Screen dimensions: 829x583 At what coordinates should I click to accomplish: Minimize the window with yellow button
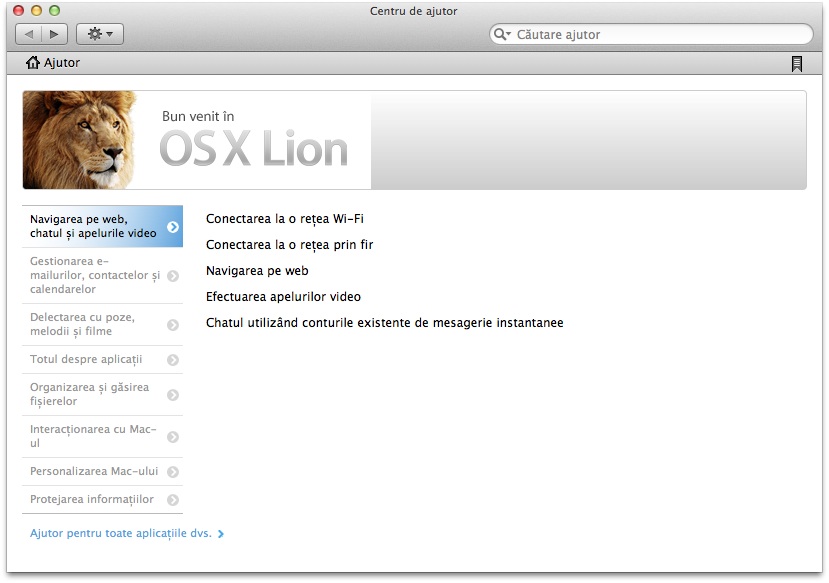36,11
